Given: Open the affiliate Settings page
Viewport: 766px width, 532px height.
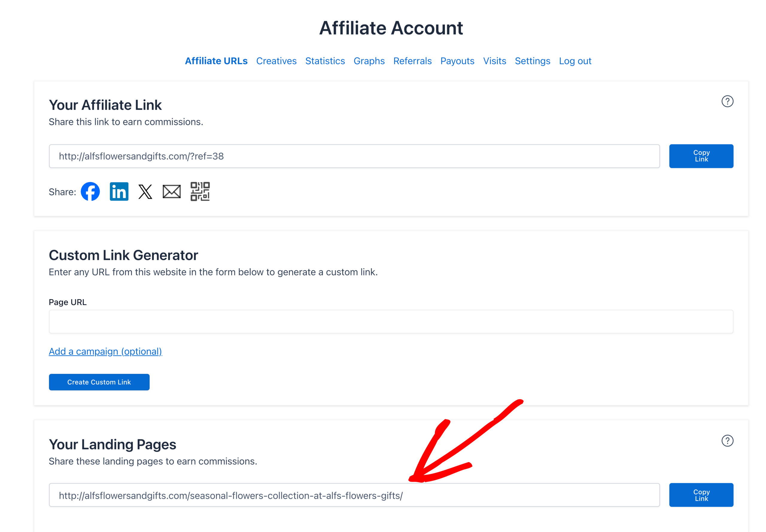Looking at the screenshot, I should (x=532, y=61).
